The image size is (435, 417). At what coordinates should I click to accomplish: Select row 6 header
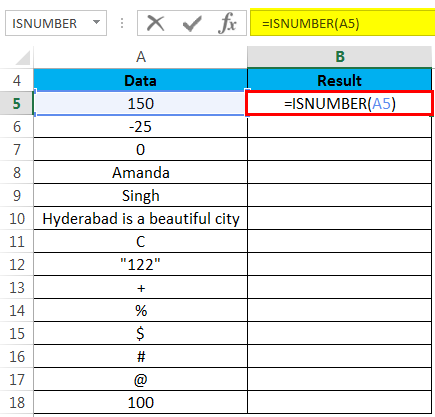pos(17,126)
